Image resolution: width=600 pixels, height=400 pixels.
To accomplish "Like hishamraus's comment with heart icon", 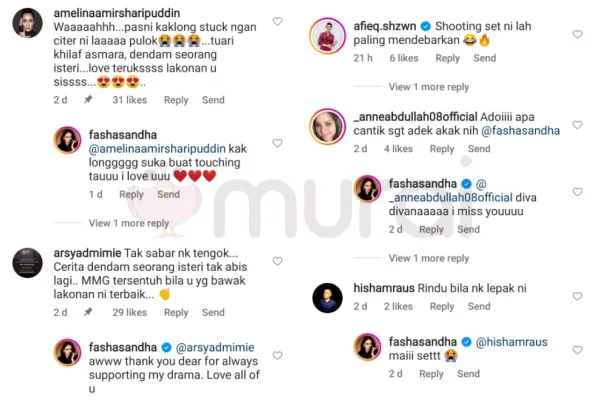I will [577, 296].
